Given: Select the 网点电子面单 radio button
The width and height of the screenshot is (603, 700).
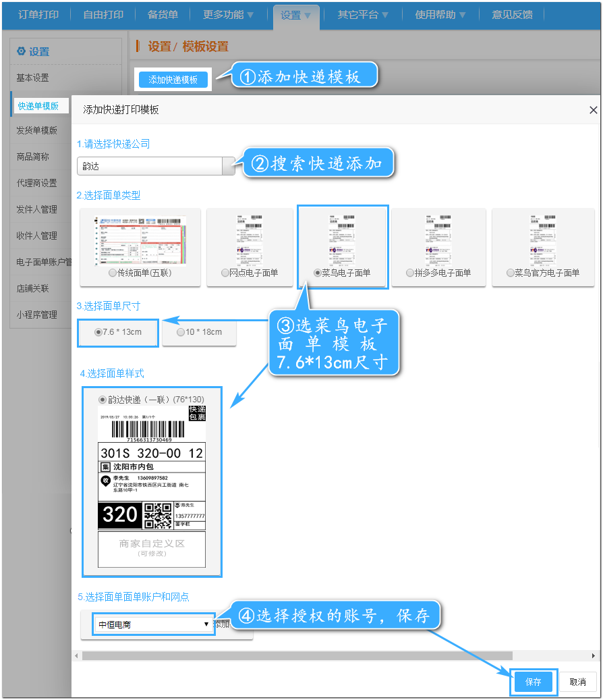Looking at the screenshot, I should [225, 273].
